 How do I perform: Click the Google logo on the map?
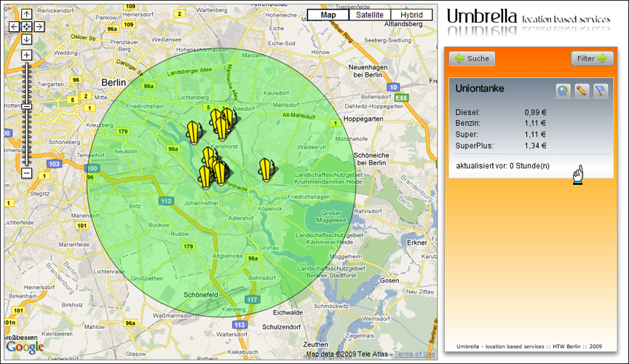pyautogui.click(x=25, y=347)
